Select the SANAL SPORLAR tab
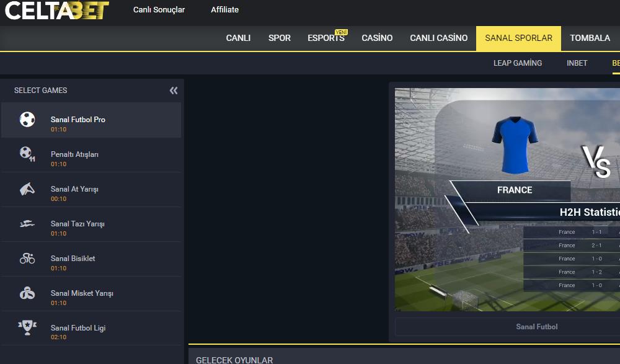 click(518, 38)
